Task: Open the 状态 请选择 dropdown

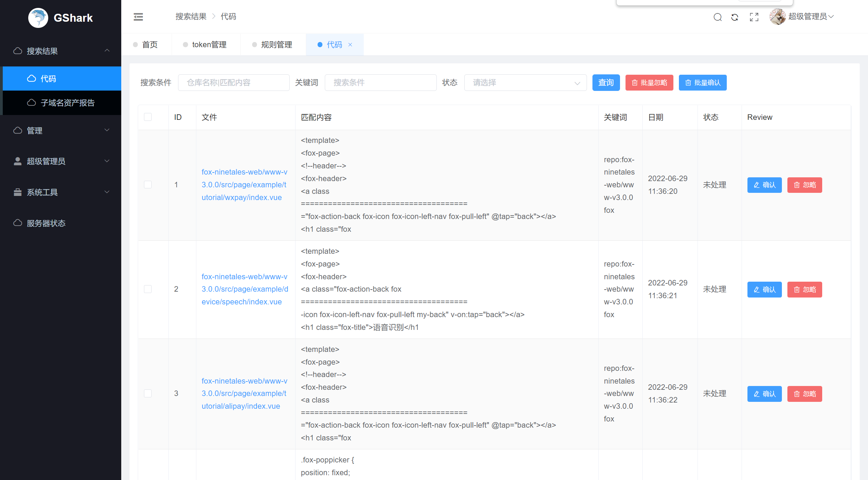Action: pyautogui.click(x=525, y=83)
